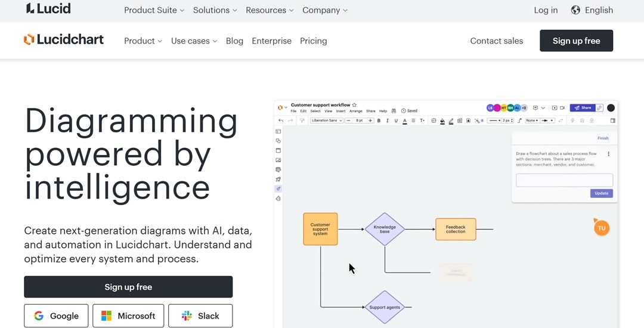The height and width of the screenshot is (328, 644).
Task: Sign up with Slack
Action: point(200,315)
